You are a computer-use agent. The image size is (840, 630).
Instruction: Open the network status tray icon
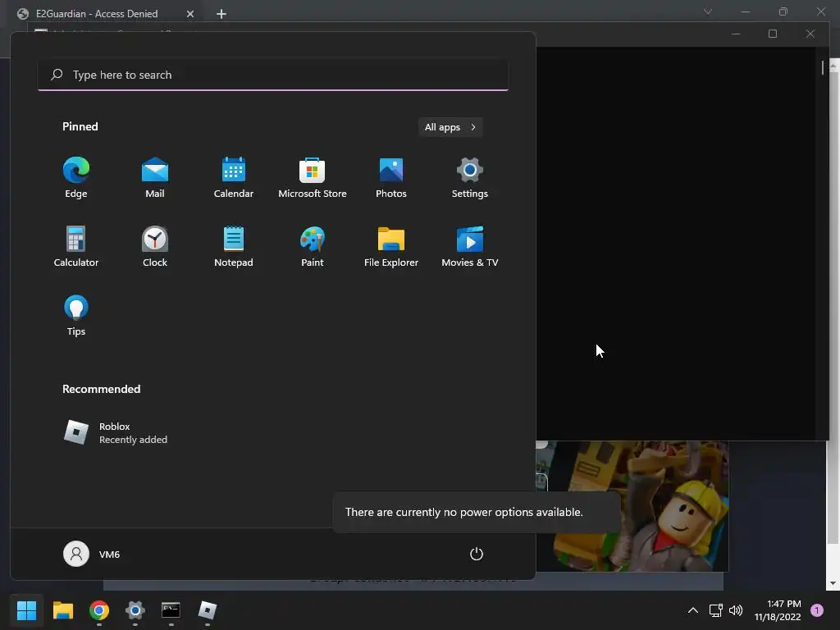pyautogui.click(x=715, y=610)
